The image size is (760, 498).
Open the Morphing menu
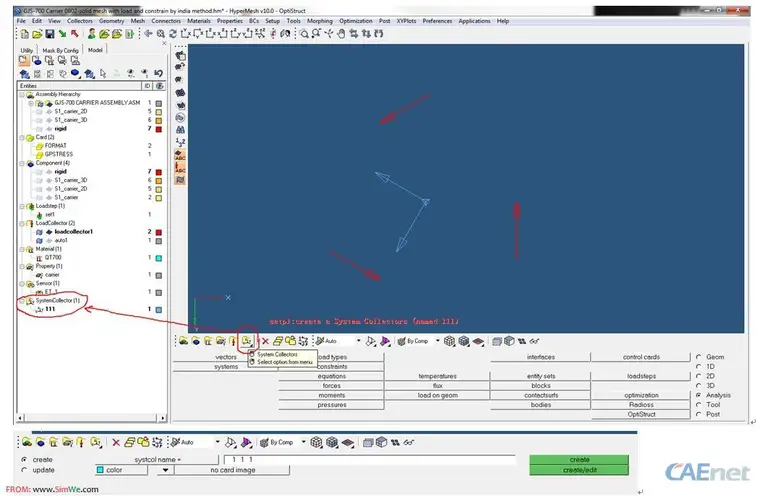[x=320, y=21]
